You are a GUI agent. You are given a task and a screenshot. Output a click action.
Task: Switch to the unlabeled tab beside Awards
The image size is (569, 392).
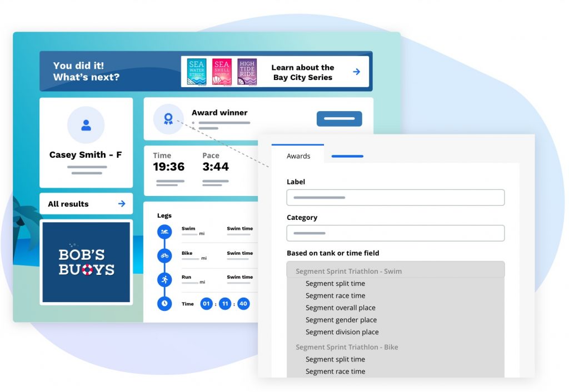point(347,156)
